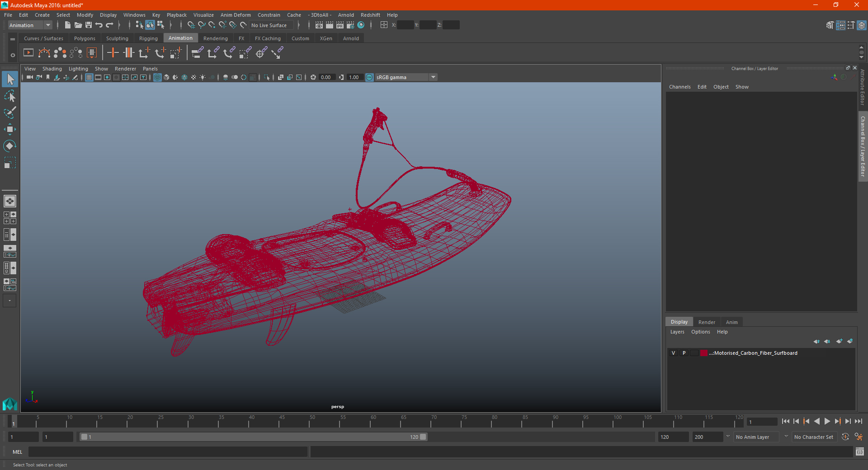
Task: Click the Undo arrow icon
Action: (x=99, y=25)
